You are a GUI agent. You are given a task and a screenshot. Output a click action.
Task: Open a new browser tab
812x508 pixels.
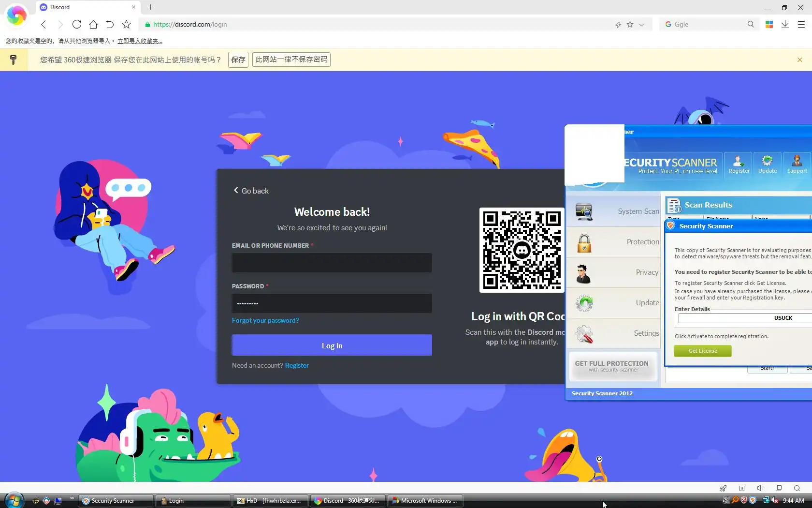pyautogui.click(x=151, y=7)
